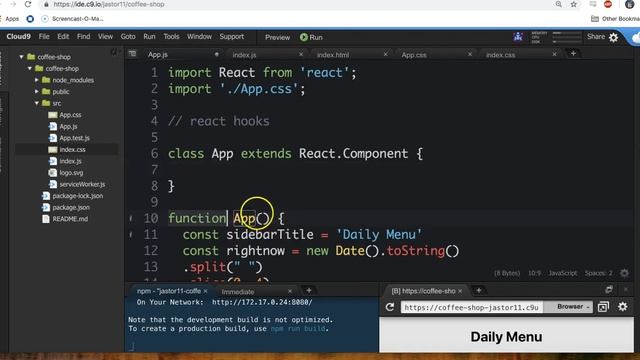Click the green Run button

coord(311,37)
